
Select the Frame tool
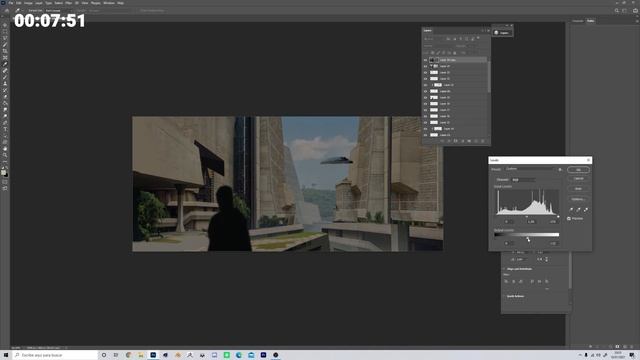coord(5,58)
